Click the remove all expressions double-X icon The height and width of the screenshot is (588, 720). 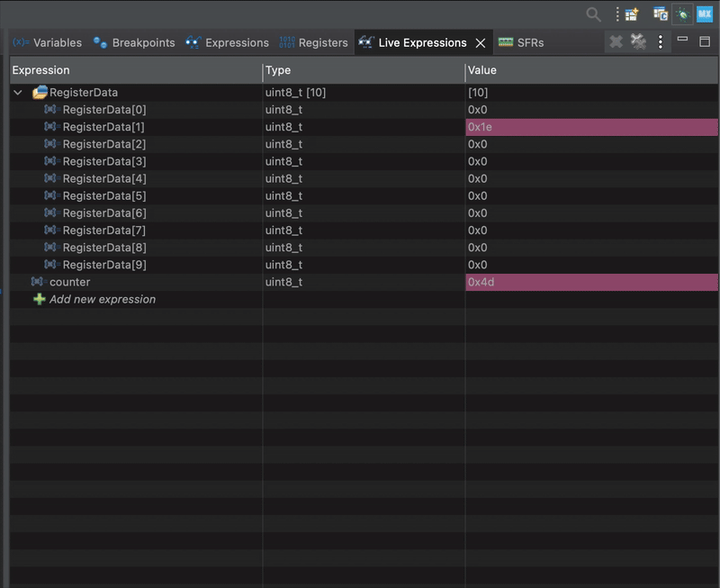point(638,42)
